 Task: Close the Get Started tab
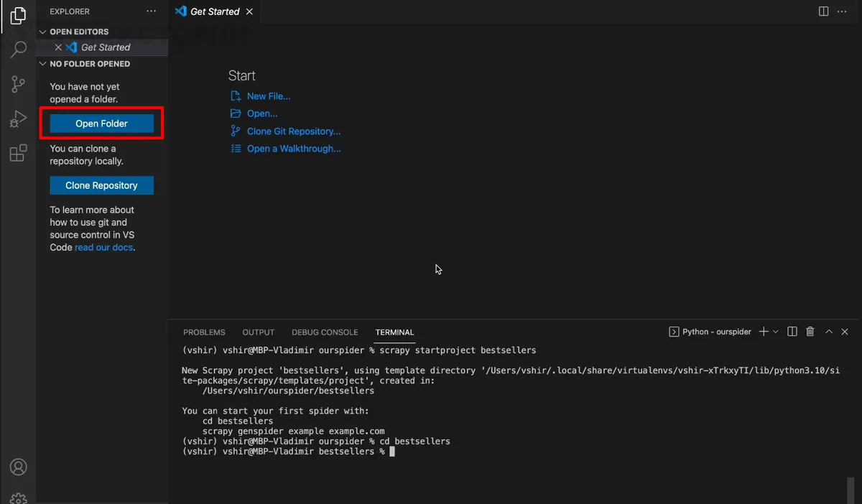pyautogui.click(x=249, y=11)
